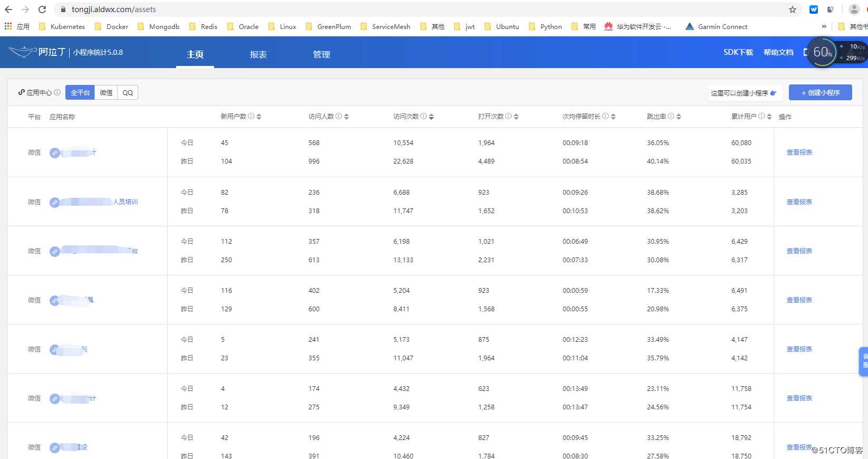Open 查看报表 for the 6,429 users row
Screen dimensions: 868x459
click(799, 251)
